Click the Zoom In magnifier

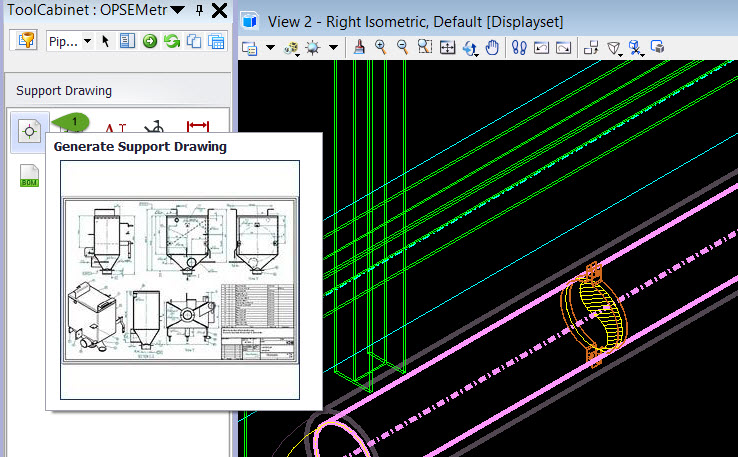(x=381, y=47)
